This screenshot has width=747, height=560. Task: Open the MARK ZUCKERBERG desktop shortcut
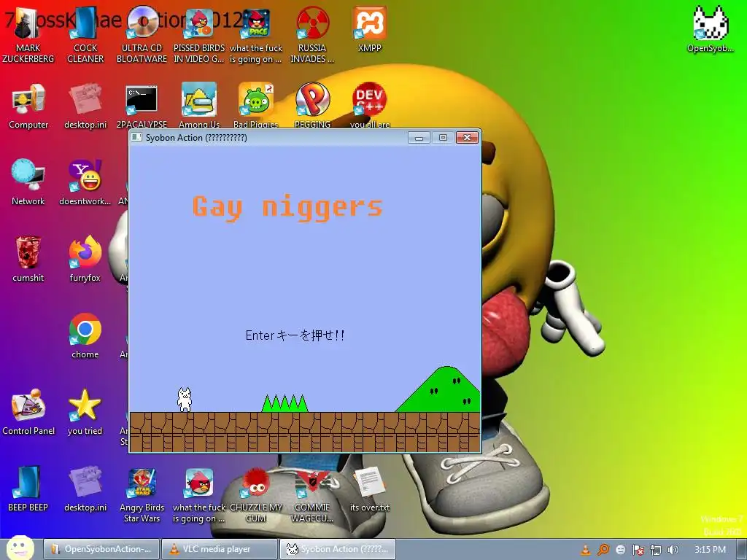coord(28,34)
